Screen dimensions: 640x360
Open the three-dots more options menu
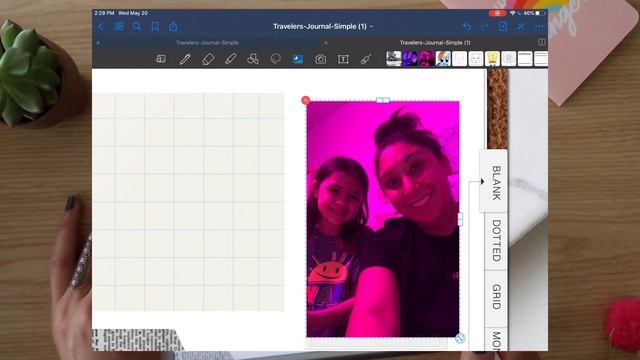tap(539, 27)
